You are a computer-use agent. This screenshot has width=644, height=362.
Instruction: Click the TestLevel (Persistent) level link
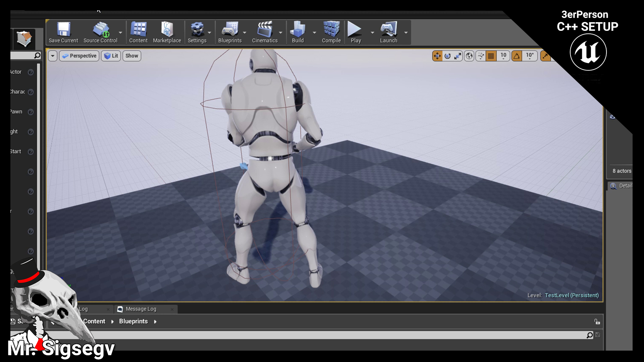[x=572, y=295]
